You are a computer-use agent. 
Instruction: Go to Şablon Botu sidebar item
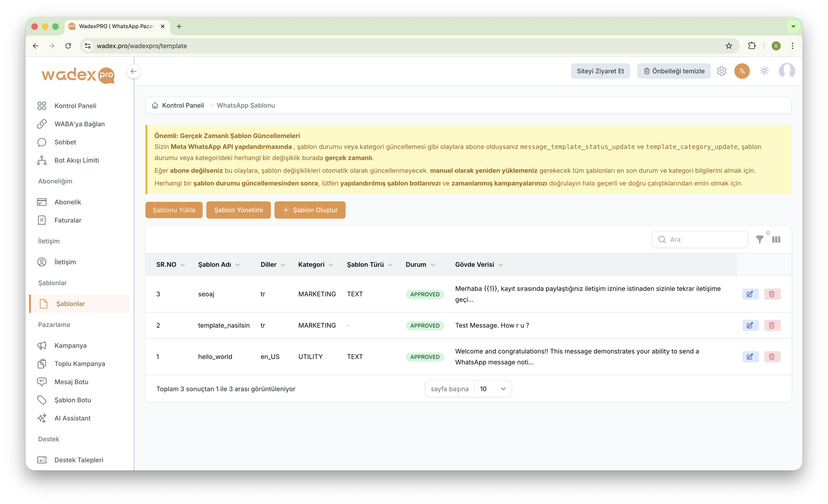tap(72, 400)
